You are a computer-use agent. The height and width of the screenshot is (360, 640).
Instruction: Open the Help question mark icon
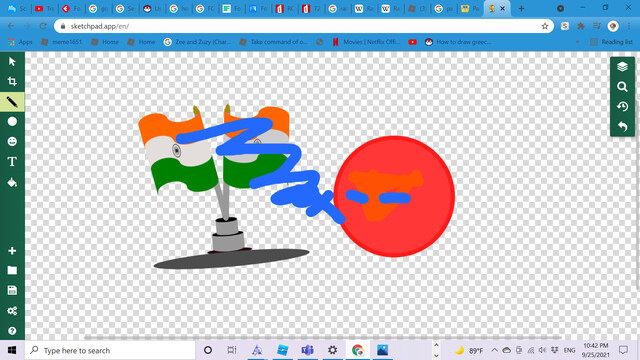(x=12, y=331)
